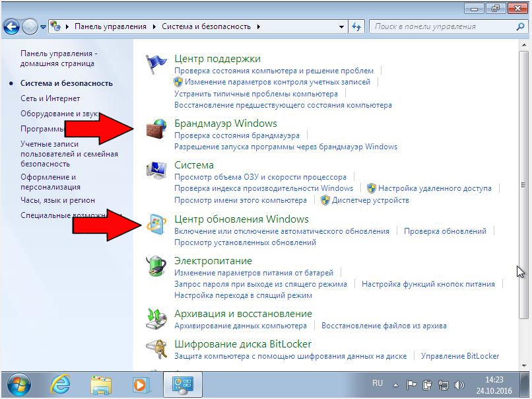Open the System monitor icon
The image size is (532, 399).
[156, 170]
